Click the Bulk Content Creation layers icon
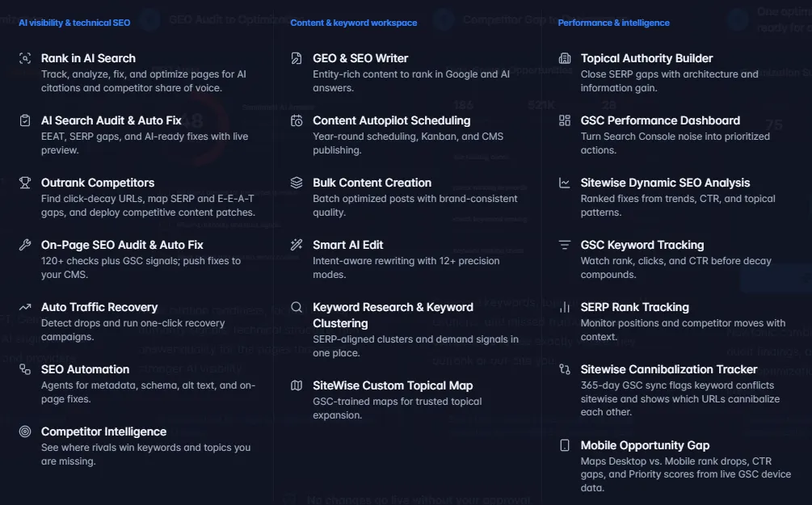Viewport: 812px width, 505px height. (297, 183)
